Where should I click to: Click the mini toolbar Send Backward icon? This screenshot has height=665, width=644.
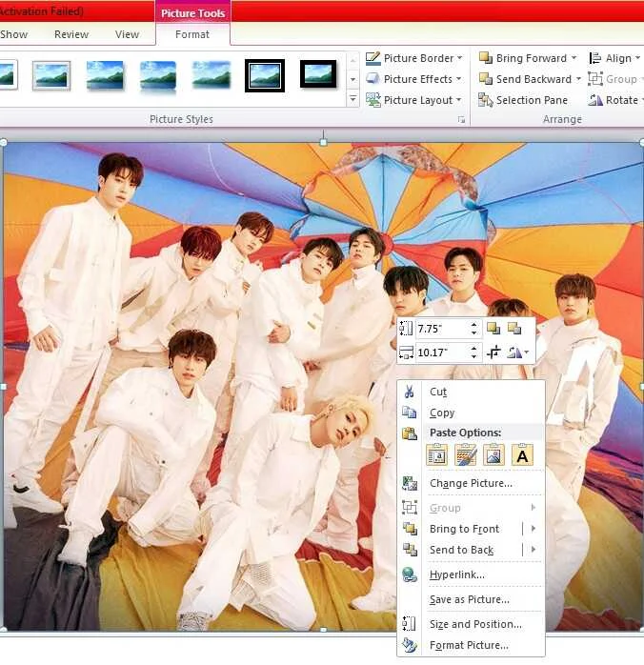(514, 329)
